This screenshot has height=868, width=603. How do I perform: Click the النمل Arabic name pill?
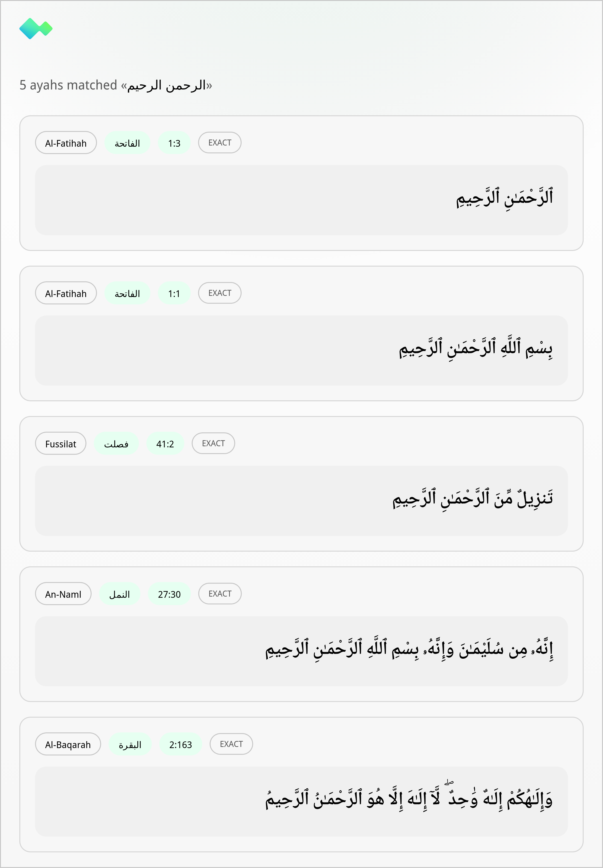(120, 594)
